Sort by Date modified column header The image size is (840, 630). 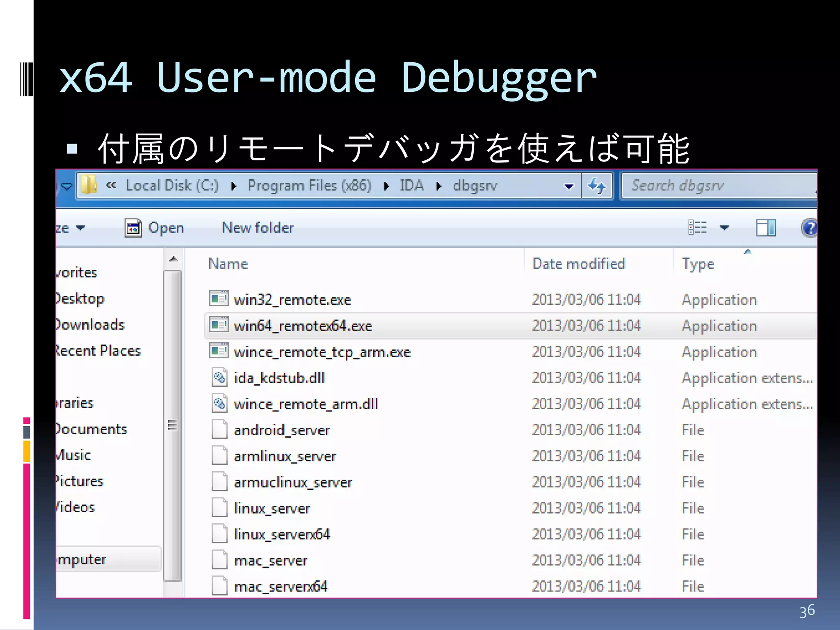tap(578, 263)
